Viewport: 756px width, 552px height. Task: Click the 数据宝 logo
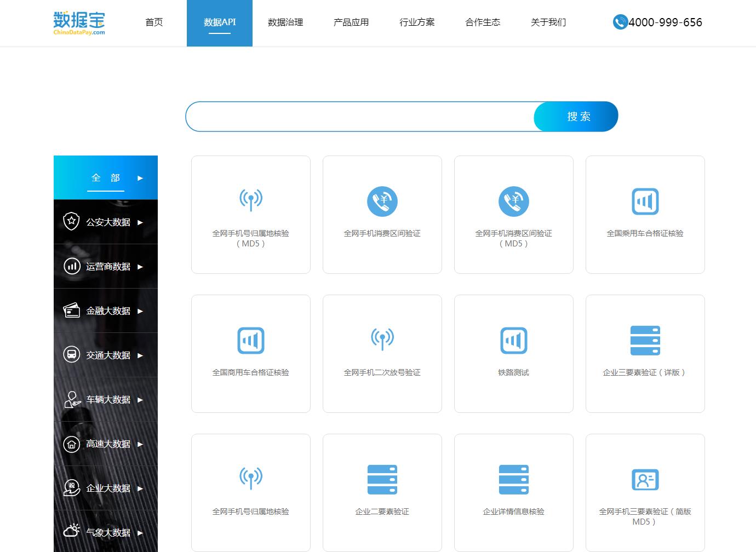point(79,23)
